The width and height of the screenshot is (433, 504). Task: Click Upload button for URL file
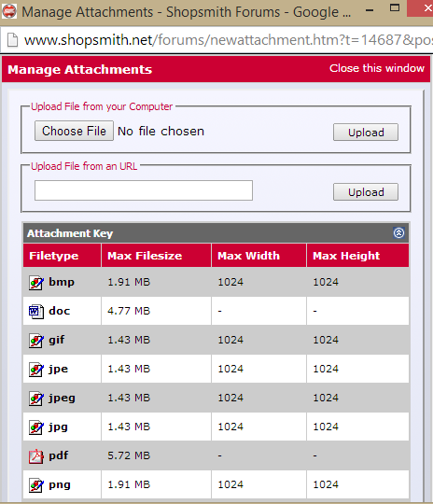(x=366, y=192)
